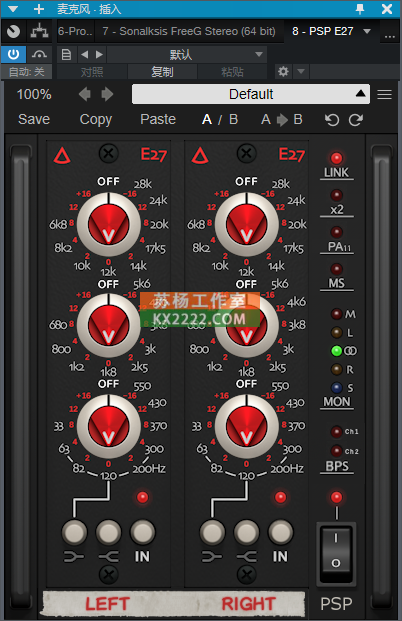Select S monitor option
Image resolution: width=402 pixels, height=621 pixels.
[x=336, y=388]
